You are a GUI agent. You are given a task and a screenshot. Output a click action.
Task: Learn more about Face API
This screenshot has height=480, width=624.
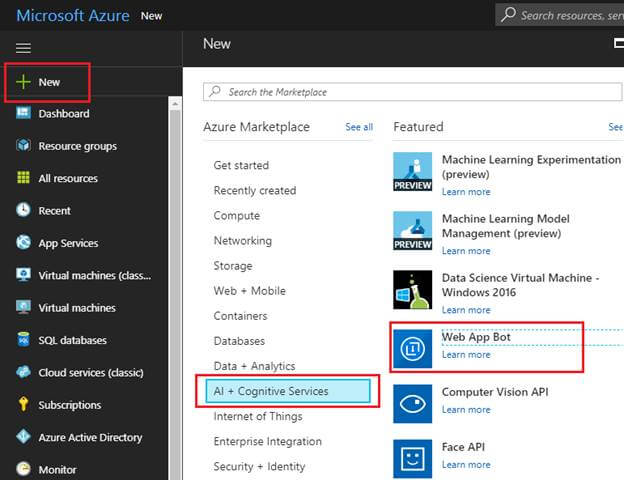(466, 464)
